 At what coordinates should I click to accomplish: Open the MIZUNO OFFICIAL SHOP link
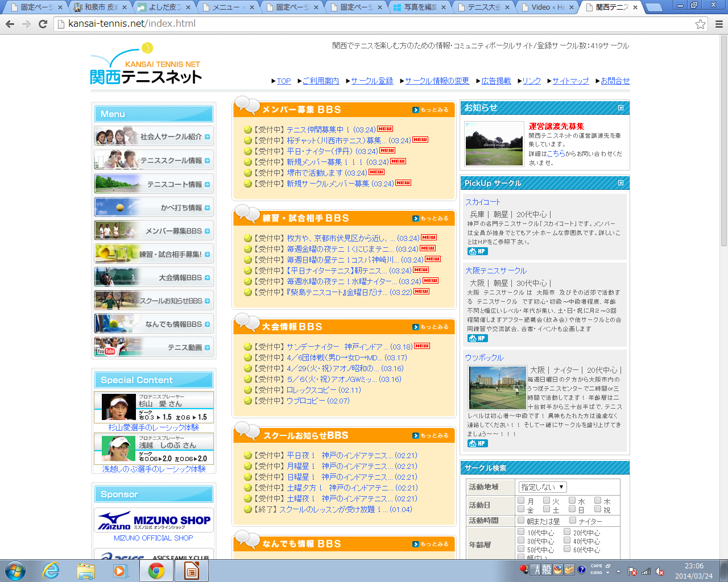pyautogui.click(x=154, y=538)
